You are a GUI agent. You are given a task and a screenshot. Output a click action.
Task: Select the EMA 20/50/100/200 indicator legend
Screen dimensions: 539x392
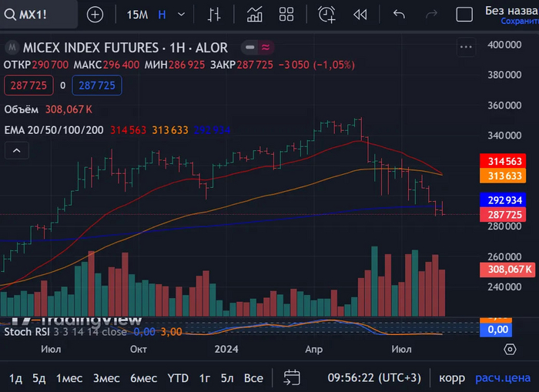[54, 130]
